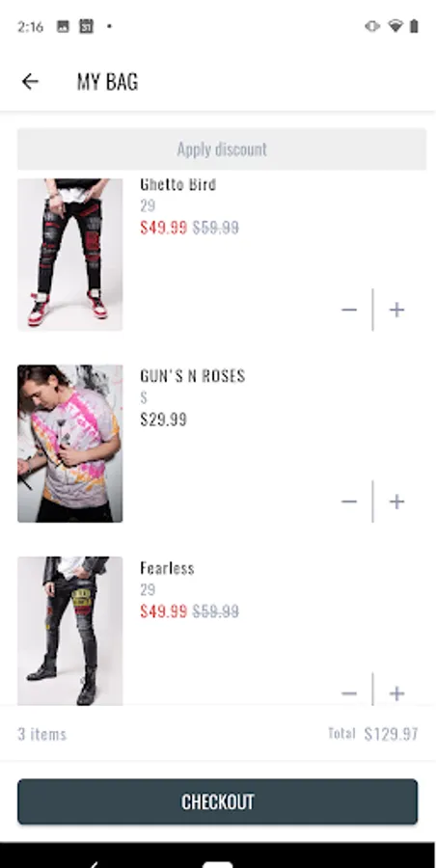The width and height of the screenshot is (436, 868).
Task: Click the Apply discount field
Action: pyautogui.click(x=222, y=149)
